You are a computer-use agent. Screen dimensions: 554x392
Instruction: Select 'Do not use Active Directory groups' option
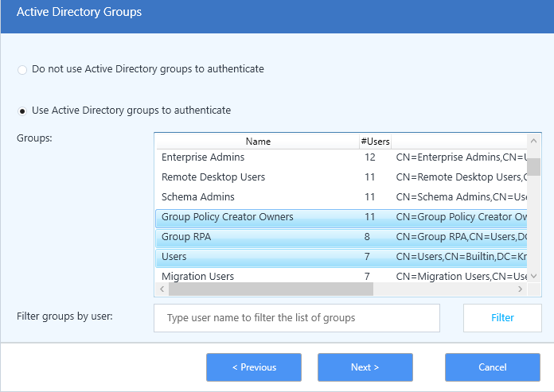pyautogui.click(x=22, y=70)
